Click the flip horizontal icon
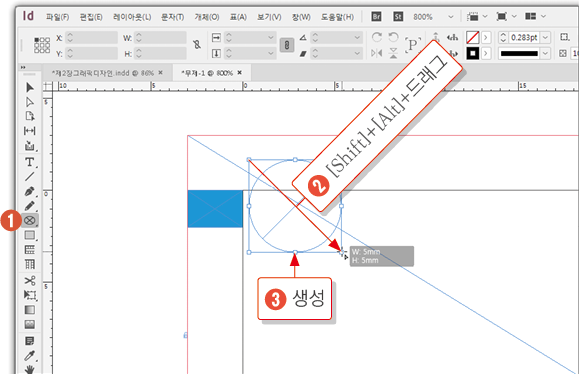Screen dimensions: 579x374 click(377, 53)
